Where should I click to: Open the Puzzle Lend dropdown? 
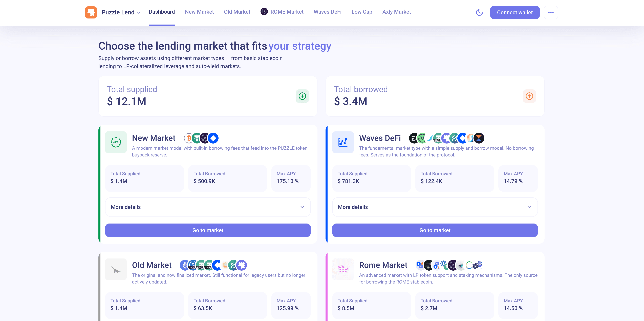121,12
